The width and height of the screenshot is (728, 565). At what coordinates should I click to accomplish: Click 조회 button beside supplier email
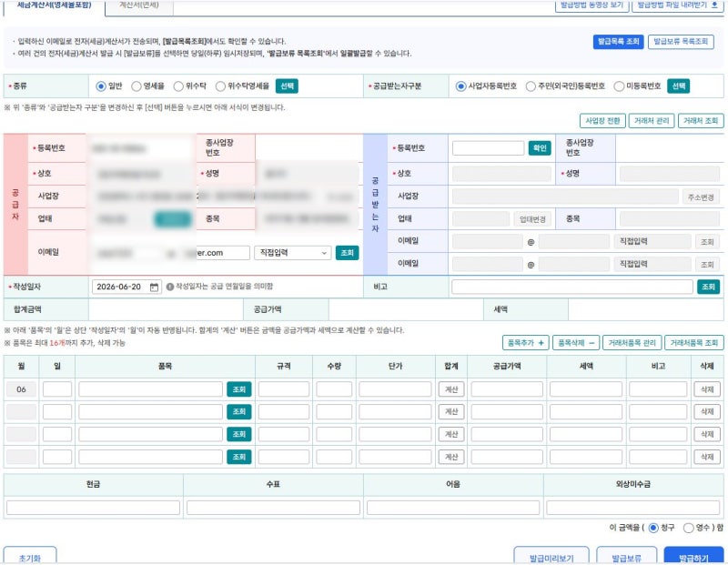coord(348,253)
